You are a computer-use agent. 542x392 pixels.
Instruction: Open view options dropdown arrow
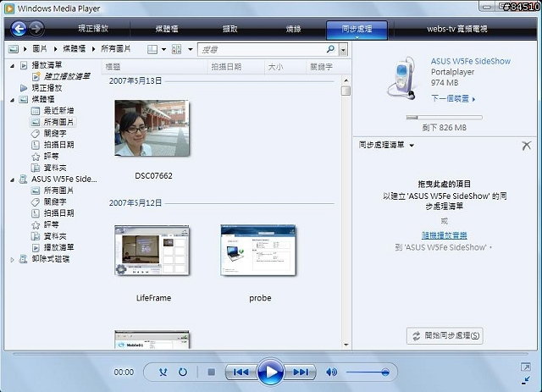(x=190, y=49)
